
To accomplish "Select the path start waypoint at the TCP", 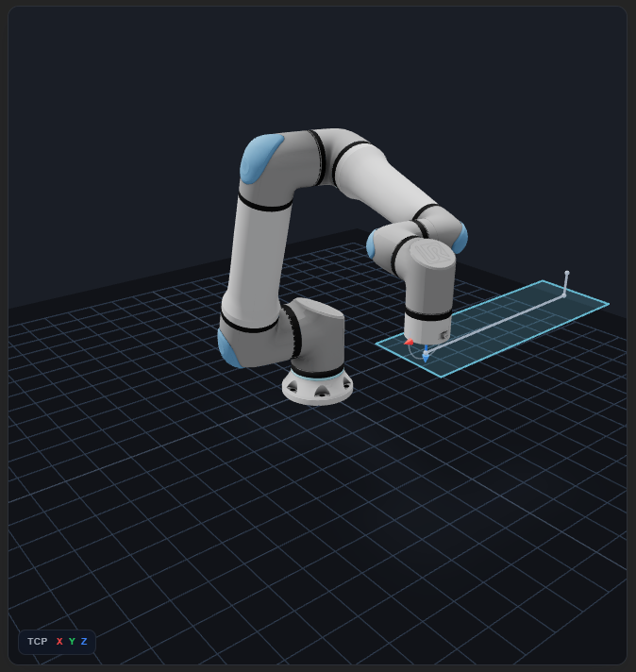I will (x=426, y=351).
